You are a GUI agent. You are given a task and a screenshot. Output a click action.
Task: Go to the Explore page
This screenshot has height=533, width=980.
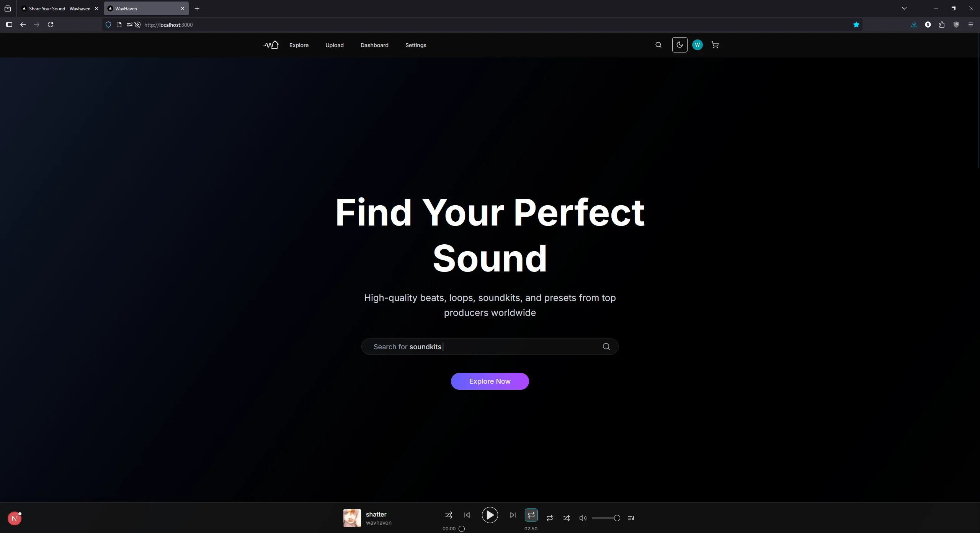tap(299, 45)
